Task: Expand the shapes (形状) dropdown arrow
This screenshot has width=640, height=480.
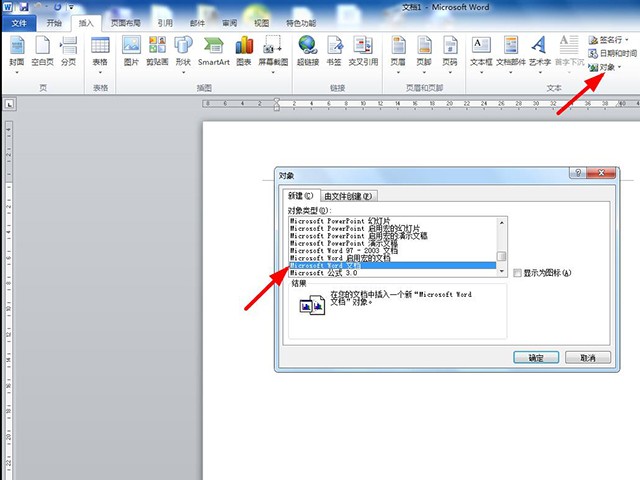Action: point(183,73)
